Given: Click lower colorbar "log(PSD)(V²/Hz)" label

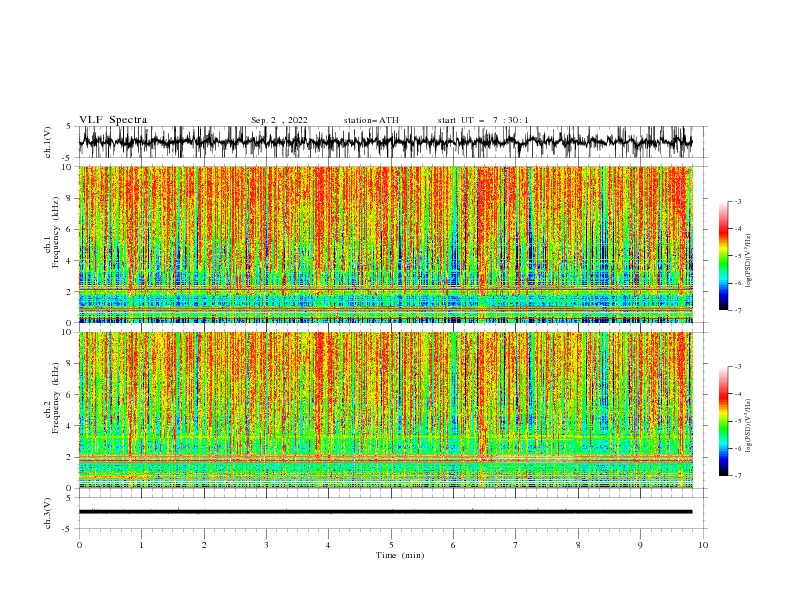Looking at the screenshot, I should pos(748,426).
